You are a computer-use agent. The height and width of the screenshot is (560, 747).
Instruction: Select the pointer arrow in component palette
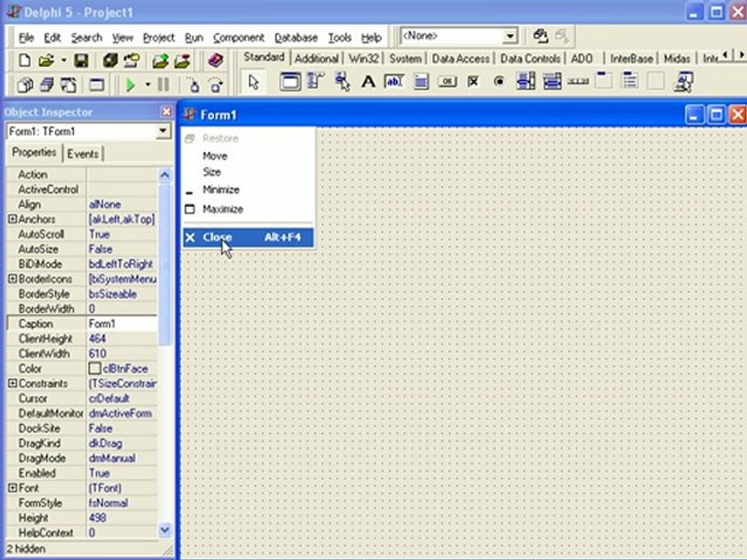coord(254,82)
